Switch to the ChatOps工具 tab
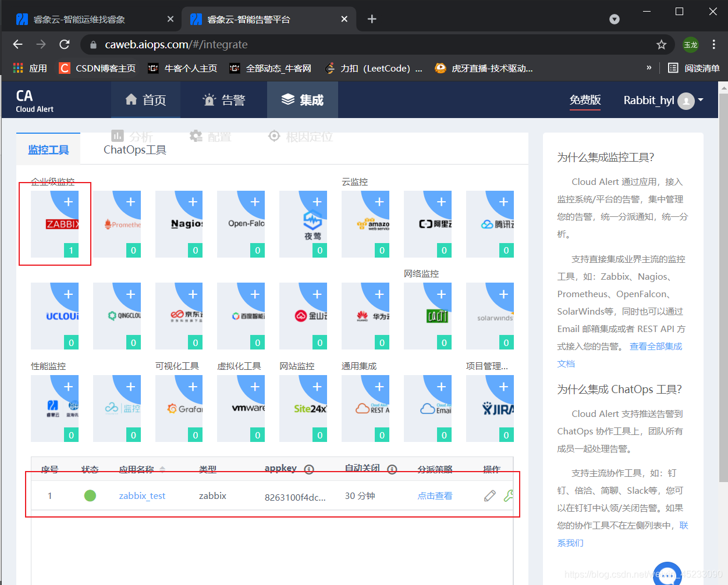This screenshot has height=585, width=728. pyautogui.click(x=135, y=149)
